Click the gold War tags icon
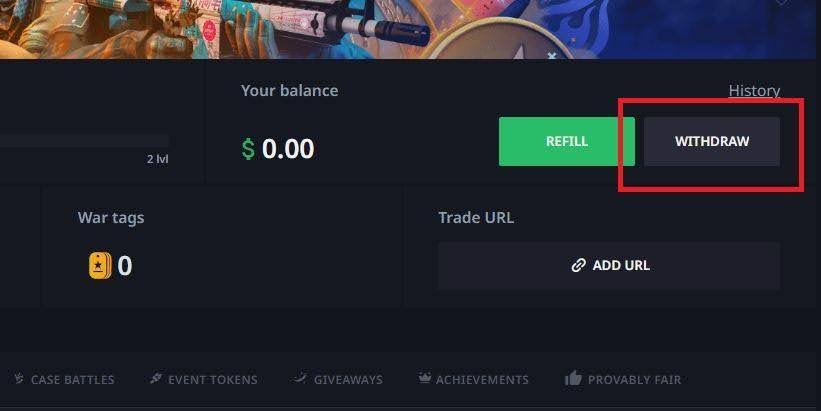Image resolution: width=821 pixels, height=411 pixels. coord(100,265)
